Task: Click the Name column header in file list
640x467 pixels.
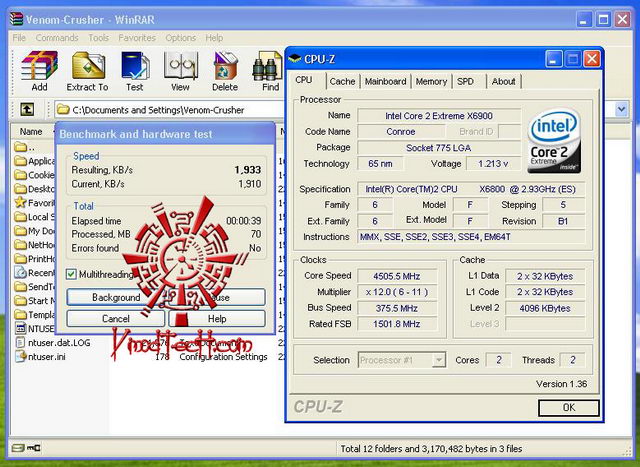Action: tap(32, 131)
